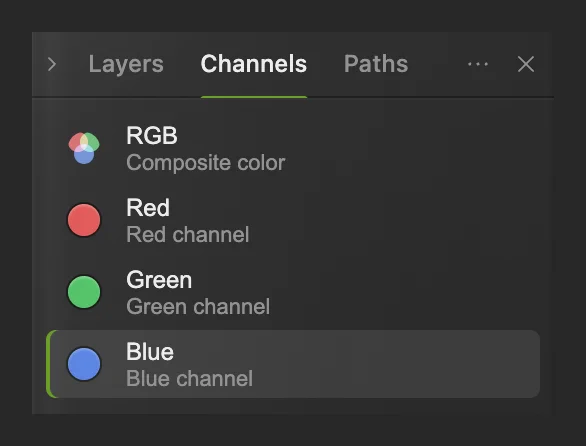Select the Channels tab
586x446 pixels.
pos(254,64)
